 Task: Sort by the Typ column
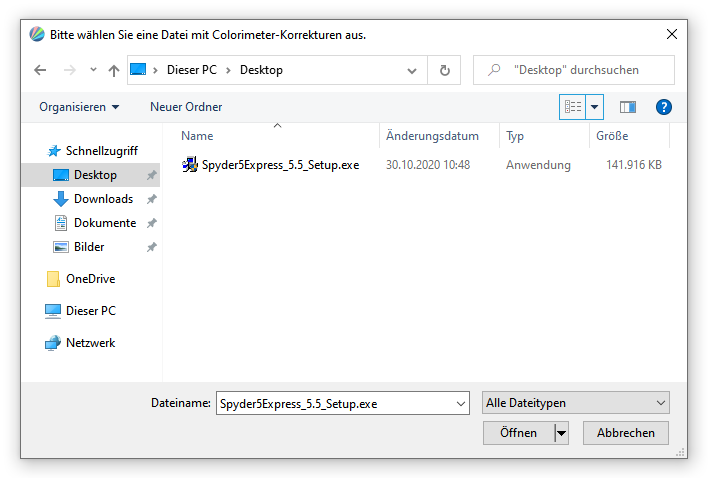pos(515,136)
